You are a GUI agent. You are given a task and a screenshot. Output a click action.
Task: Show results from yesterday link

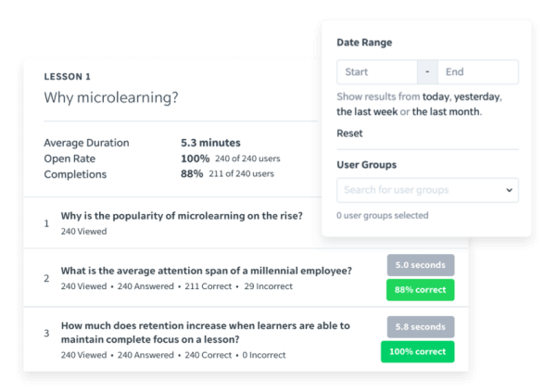pyautogui.click(x=477, y=96)
